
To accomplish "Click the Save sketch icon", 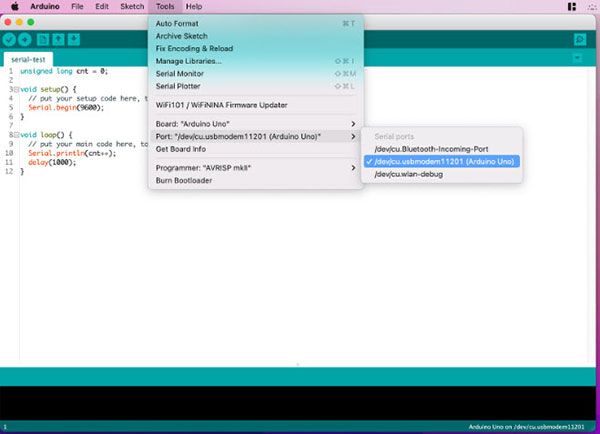I will pyautogui.click(x=72, y=39).
